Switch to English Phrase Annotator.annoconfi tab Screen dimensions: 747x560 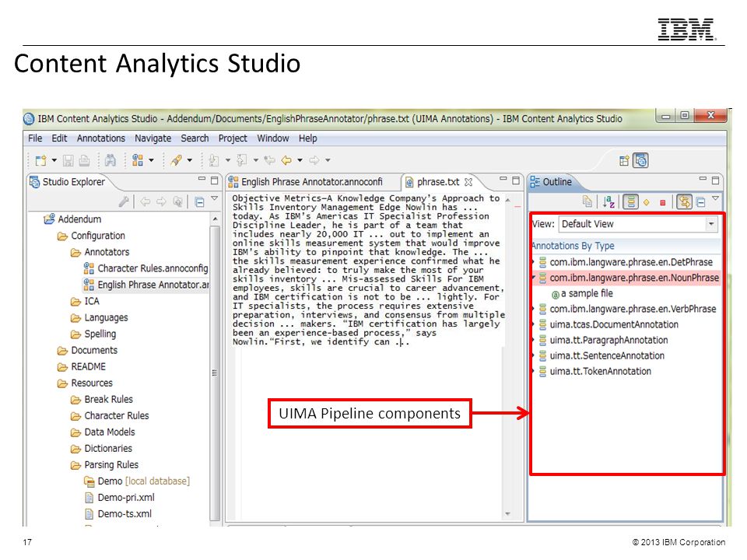(311, 182)
